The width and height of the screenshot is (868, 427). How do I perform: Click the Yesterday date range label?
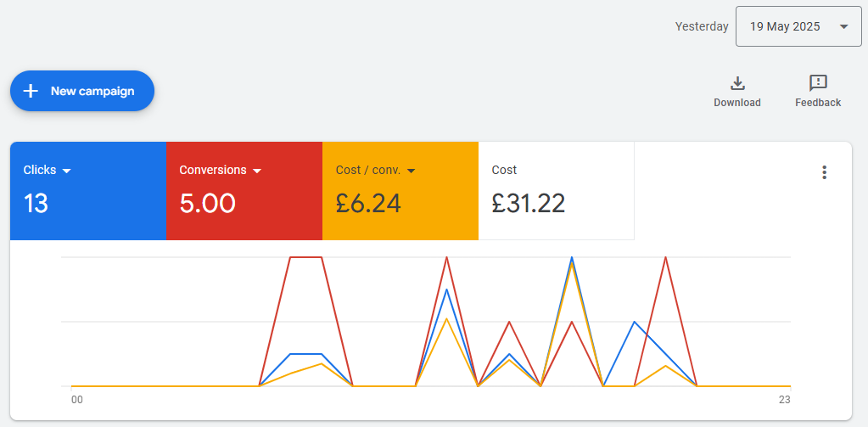702,26
